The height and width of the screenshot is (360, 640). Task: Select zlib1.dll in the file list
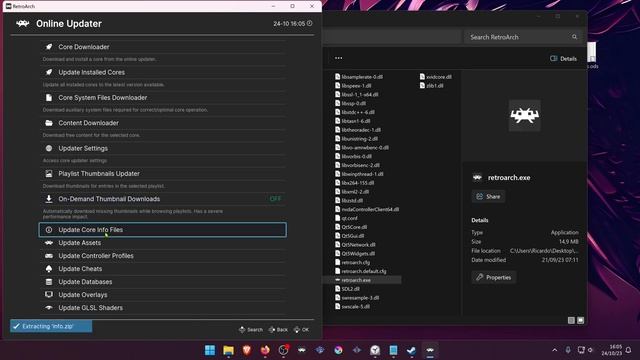click(431, 86)
